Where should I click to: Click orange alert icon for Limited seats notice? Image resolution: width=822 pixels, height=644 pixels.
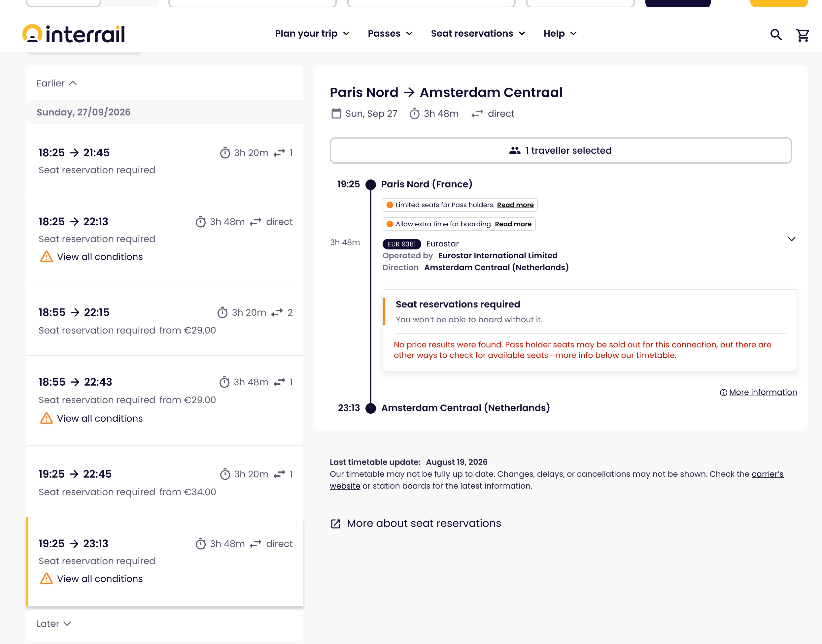390,205
